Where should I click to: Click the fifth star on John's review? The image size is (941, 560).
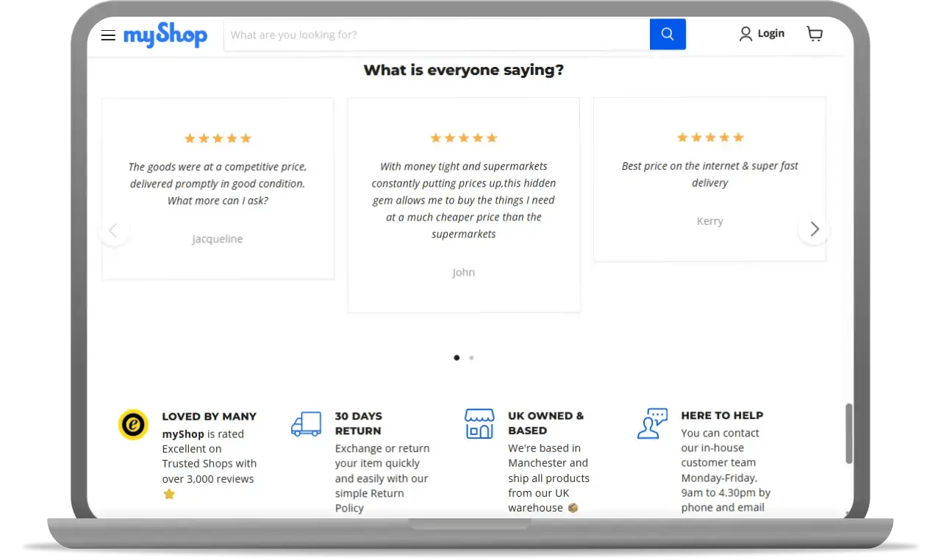[493, 137]
